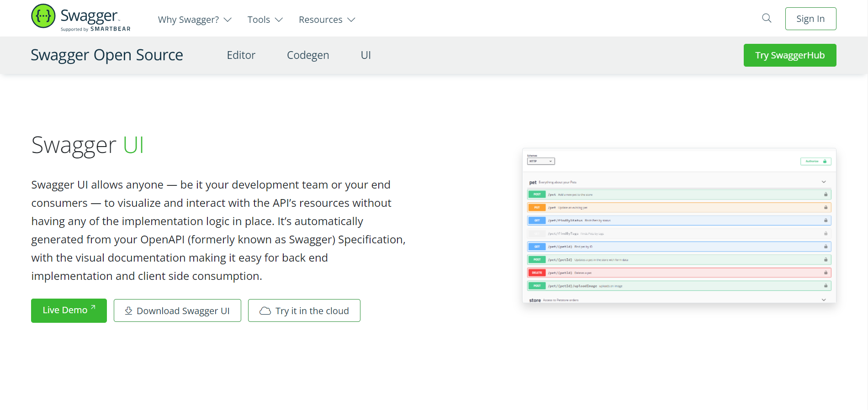Image resolution: width=868 pixels, height=410 pixels.
Task: Click the download arrow icon in Download Swagger UI
Action: click(129, 310)
